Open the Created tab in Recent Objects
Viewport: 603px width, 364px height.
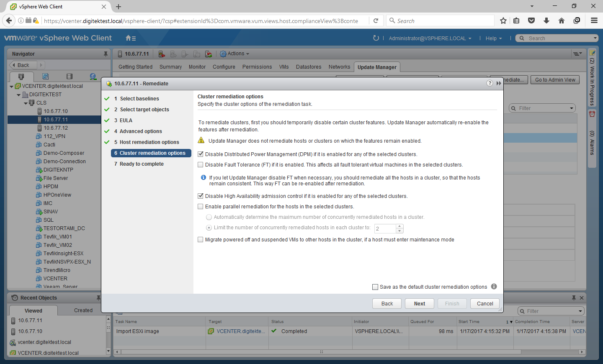[x=83, y=310]
